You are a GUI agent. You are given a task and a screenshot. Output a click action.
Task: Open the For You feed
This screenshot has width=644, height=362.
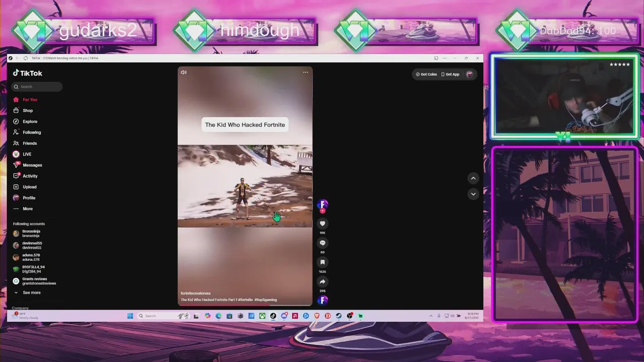[x=25, y=100]
